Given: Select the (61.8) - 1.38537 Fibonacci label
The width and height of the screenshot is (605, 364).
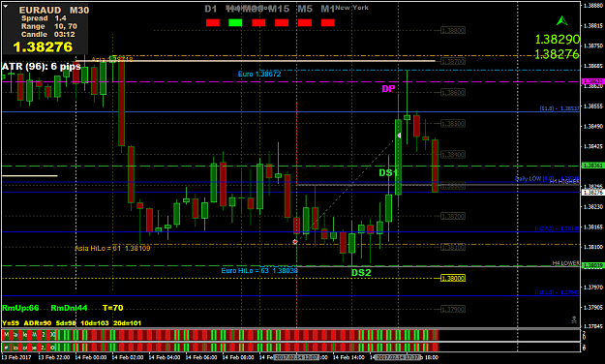Looking at the screenshot, I should [x=560, y=108].
